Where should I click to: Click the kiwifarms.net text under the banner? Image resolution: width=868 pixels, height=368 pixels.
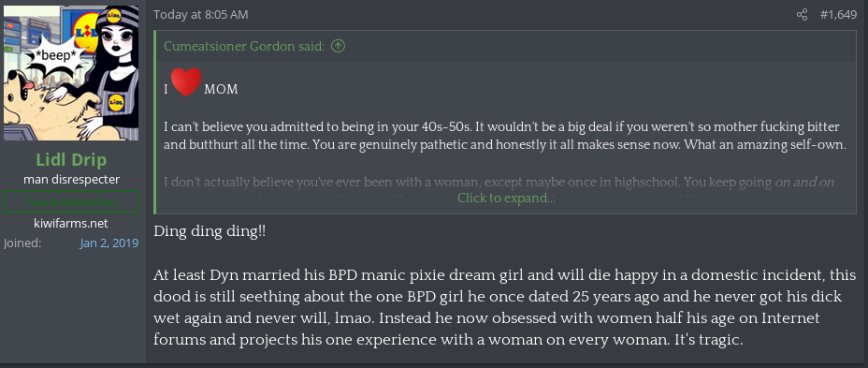click(x=71, y=224)
